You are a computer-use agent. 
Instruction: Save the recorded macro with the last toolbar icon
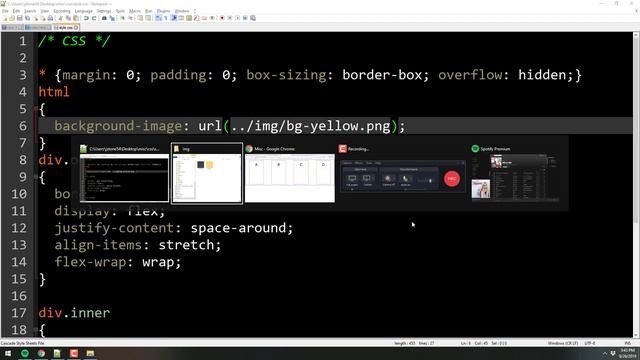(x=253, y=18)
